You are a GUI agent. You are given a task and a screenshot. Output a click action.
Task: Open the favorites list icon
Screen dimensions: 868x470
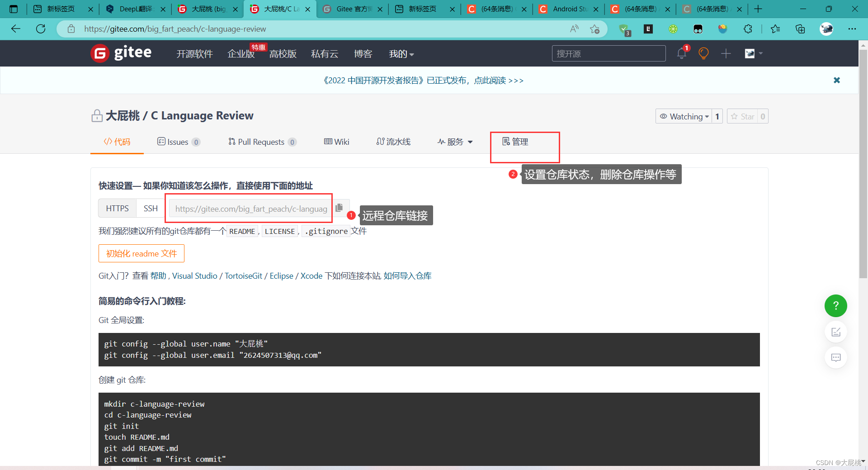pyautogui.click(x=775, y=29)
